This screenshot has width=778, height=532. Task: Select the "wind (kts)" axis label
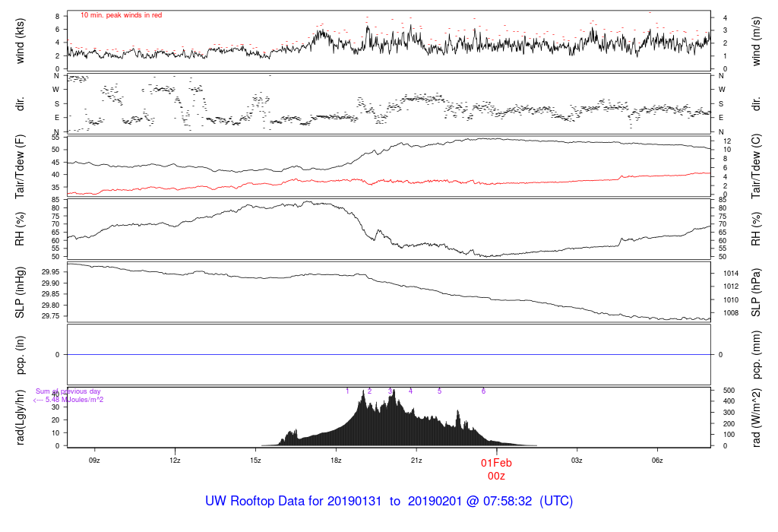pyautogui.click(x=20, y=41)
